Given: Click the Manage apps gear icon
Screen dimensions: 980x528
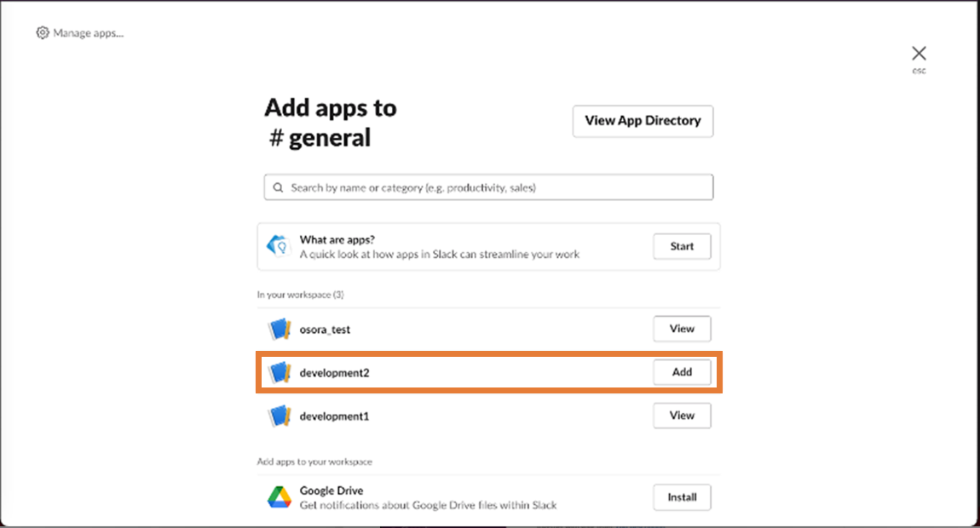Looking at the screenshot, I should point(43,33).
